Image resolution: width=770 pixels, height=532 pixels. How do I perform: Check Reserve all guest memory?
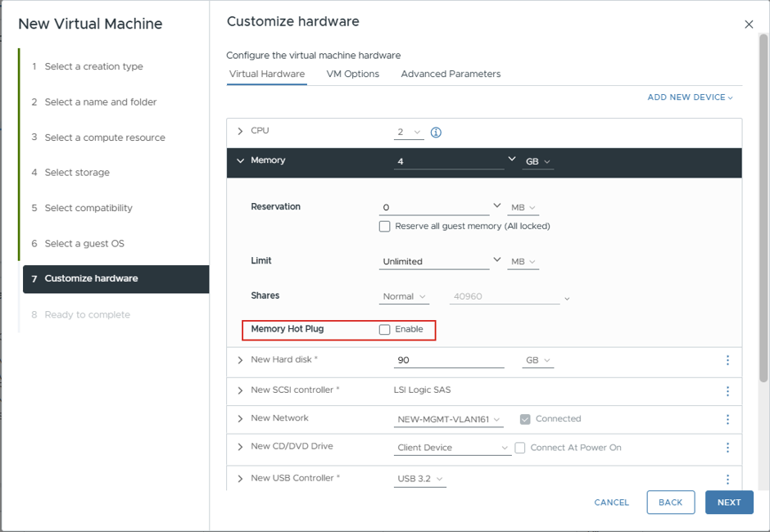(x=384, y=226)
